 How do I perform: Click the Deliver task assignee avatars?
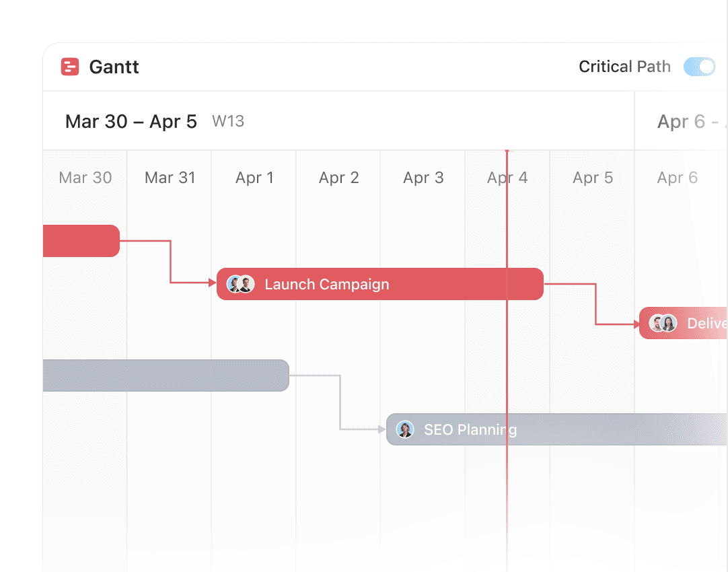click(x=663, y=323)
